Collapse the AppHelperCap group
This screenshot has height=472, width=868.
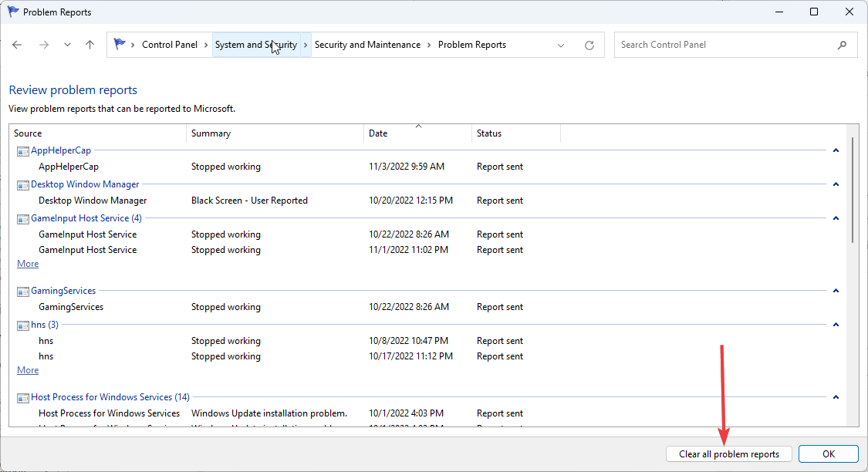coord(836,150)
